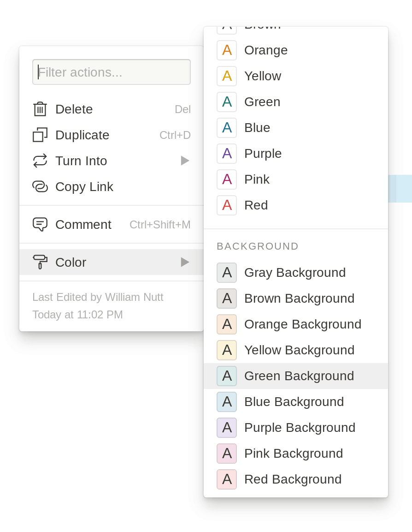Viewport: 412px width, 532px height.
Task: Click the purple letter A icon
Action: (x=227, y=153)
